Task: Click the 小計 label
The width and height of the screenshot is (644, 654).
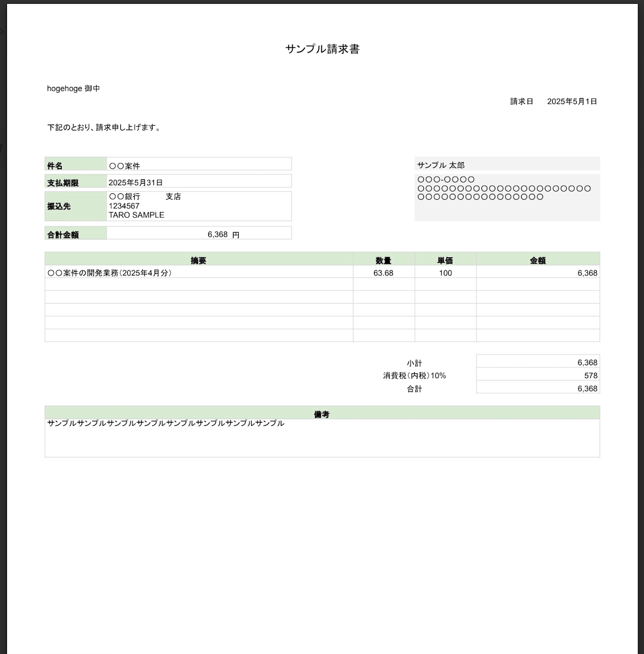Action: 414,363
